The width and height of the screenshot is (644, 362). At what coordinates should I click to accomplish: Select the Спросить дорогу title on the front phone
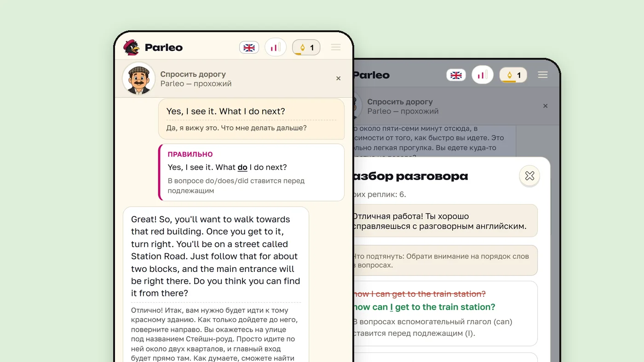[193, 74]
